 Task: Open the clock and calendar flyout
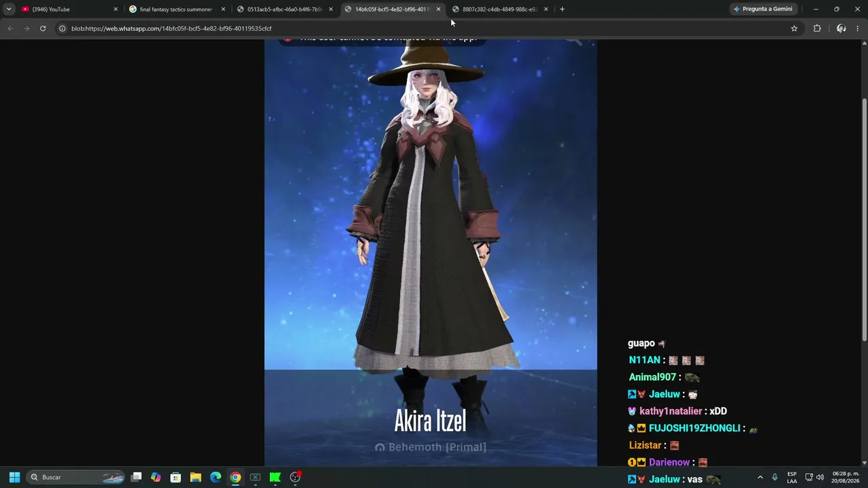(x=846, y=477)
